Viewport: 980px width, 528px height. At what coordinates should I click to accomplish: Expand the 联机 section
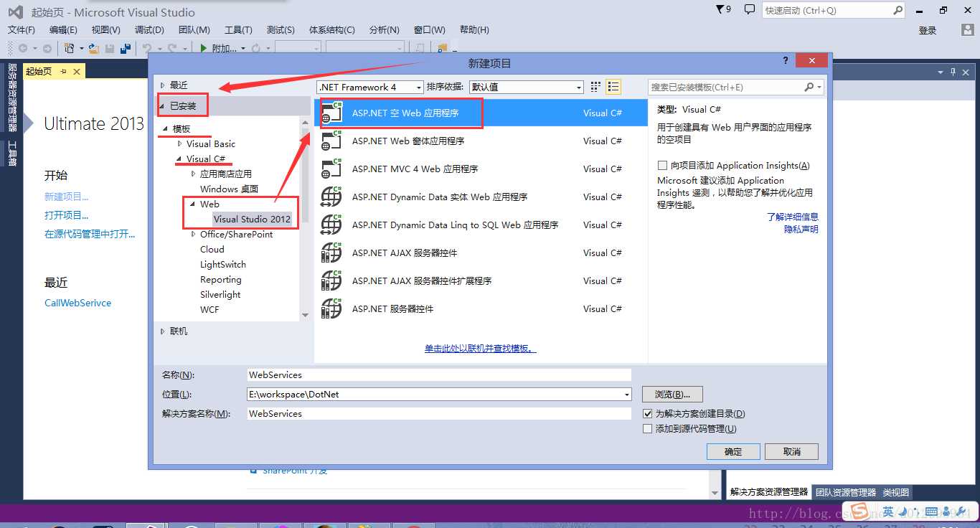pos(163,331)
